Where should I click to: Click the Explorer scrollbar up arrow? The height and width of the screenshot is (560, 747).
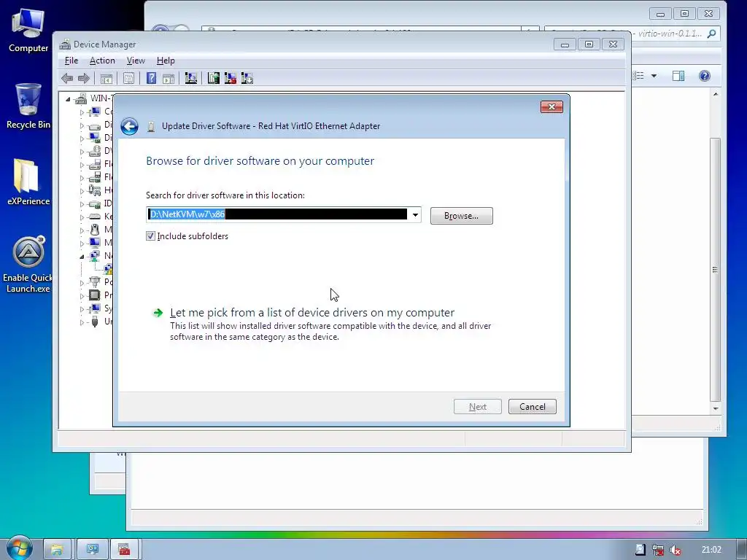click(x=715, y=94)
